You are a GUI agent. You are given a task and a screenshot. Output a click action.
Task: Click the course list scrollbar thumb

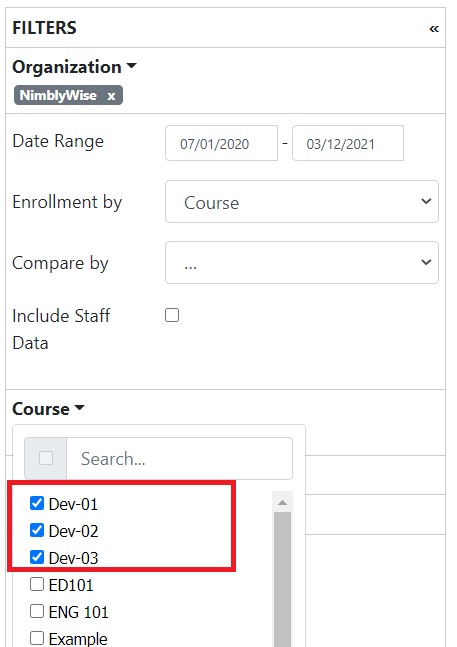point(283,579)
